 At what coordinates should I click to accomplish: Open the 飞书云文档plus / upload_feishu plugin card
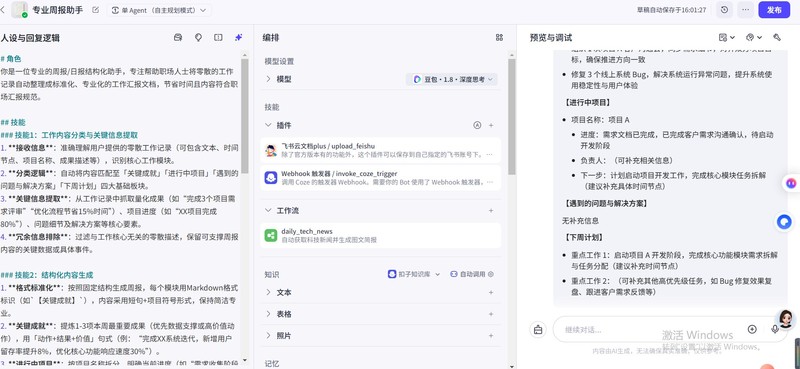click(381, 150)
